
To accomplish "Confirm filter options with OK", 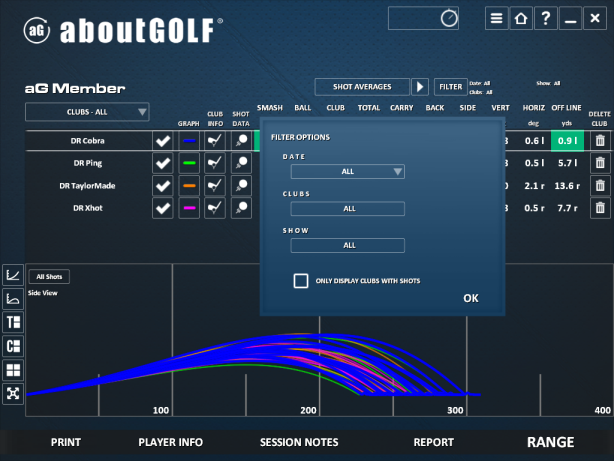I will (x=471, y=298).
